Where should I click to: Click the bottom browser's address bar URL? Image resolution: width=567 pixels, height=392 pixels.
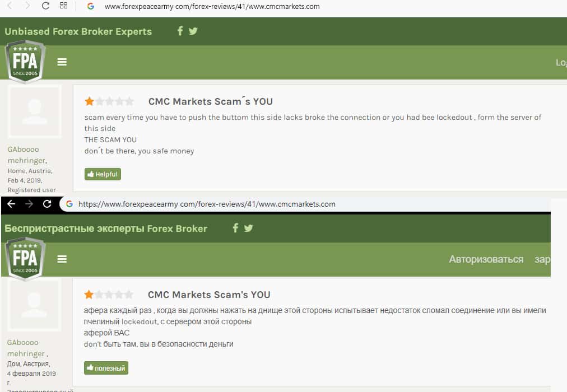(x=207, y=204)
